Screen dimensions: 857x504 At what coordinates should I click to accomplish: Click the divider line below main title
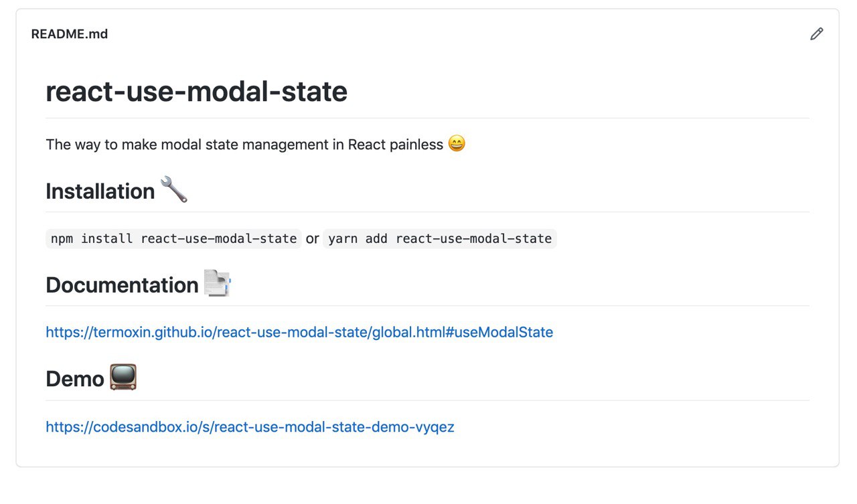(x=427, y=118)
